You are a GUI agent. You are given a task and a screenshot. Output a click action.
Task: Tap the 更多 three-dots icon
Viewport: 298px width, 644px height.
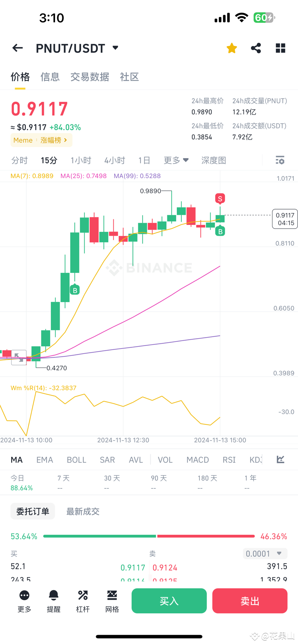point(24,596)
